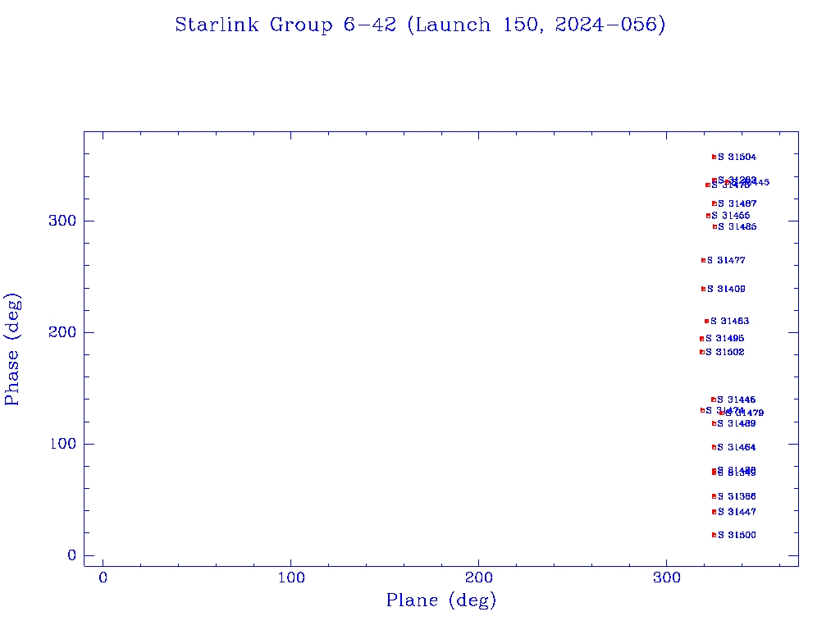This screenshot has height=630, width=840.
Task: Select the 'S 31477' satellite label
Action: (726, 260)
